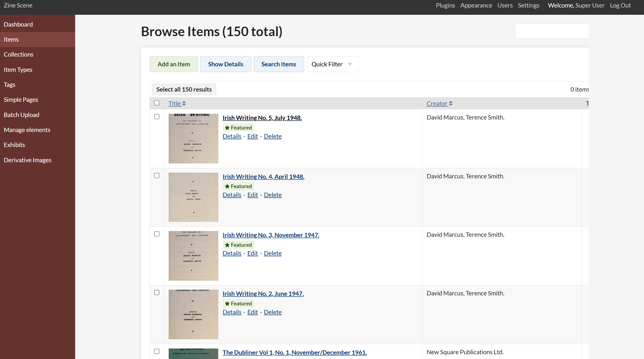
Task: Open Irish Writing No. 2, June 1947 title
Action: coord(263,294)
